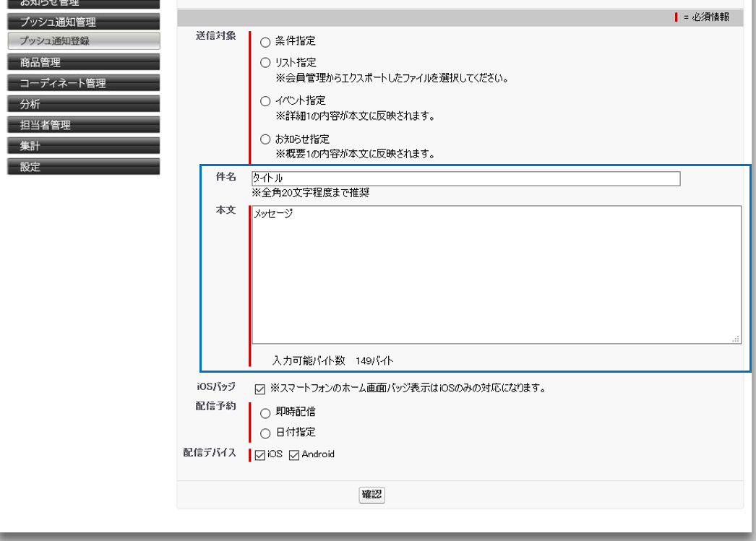Open the プッシュ通知管理 sidebar menu
Viewport: 756px width, 541px height.
(83, 22)
